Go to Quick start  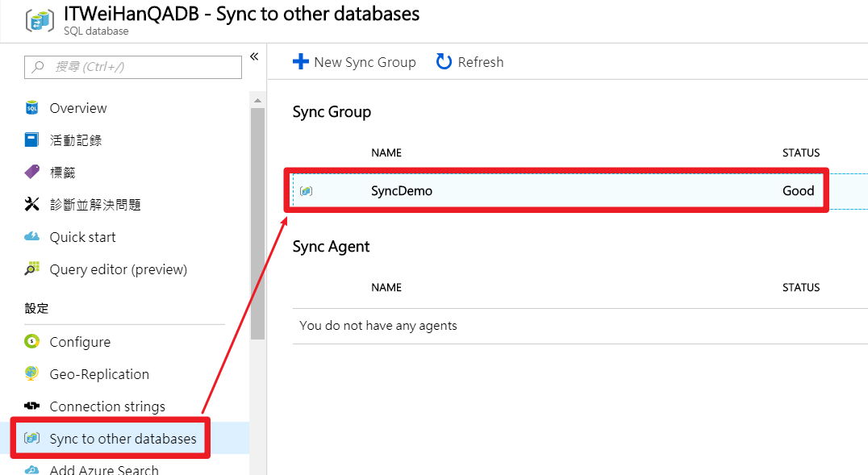point(82,237)
